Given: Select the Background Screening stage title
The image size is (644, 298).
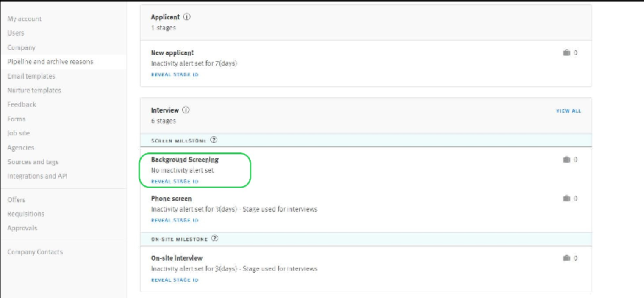Looking at the screenshot, I should pyautogui.click(x=185, y=160).
